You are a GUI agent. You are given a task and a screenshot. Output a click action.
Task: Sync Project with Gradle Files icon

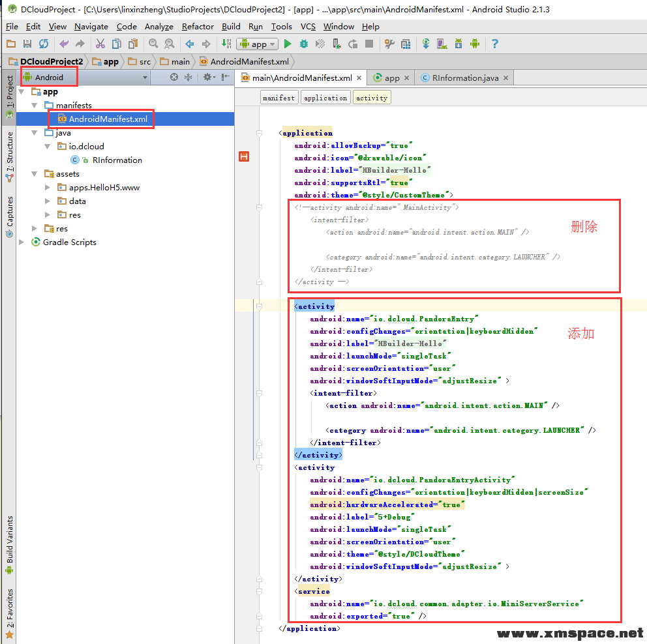click(426, 44)
